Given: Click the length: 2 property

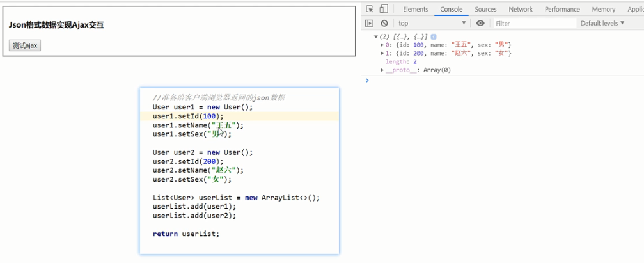Looking at the screenshot, I should pos(401,61).
